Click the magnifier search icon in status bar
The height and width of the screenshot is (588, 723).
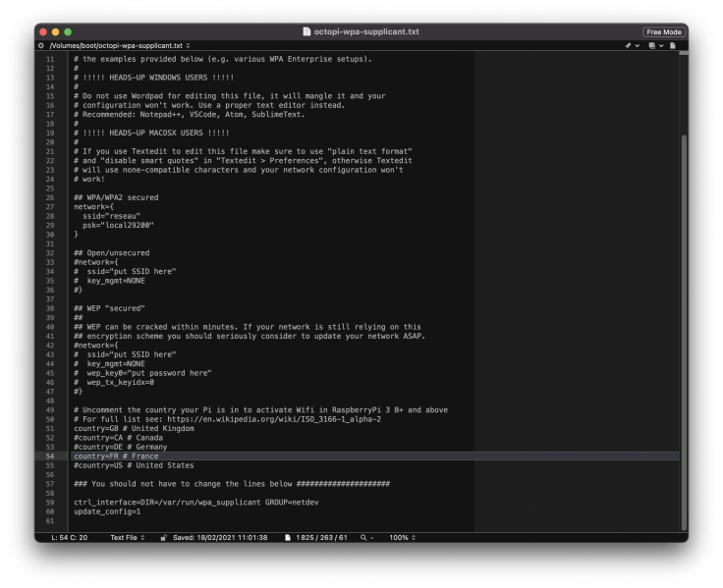click(363, 537)
